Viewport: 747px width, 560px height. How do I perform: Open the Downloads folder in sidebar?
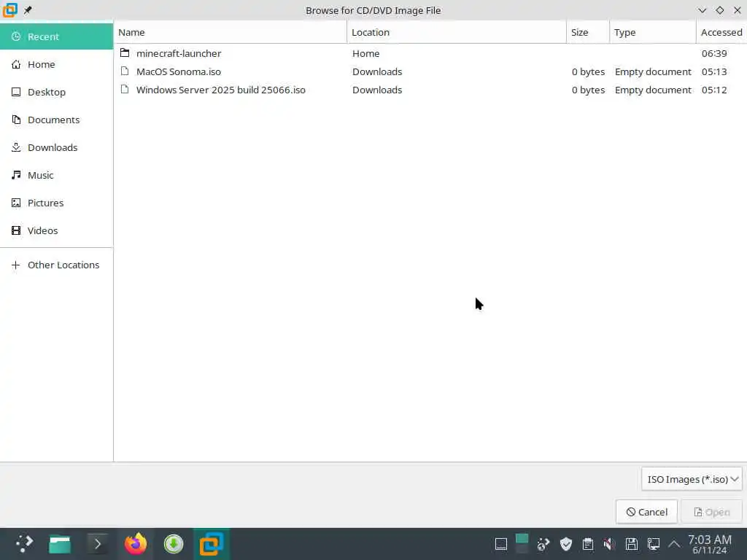coord(56,147)
